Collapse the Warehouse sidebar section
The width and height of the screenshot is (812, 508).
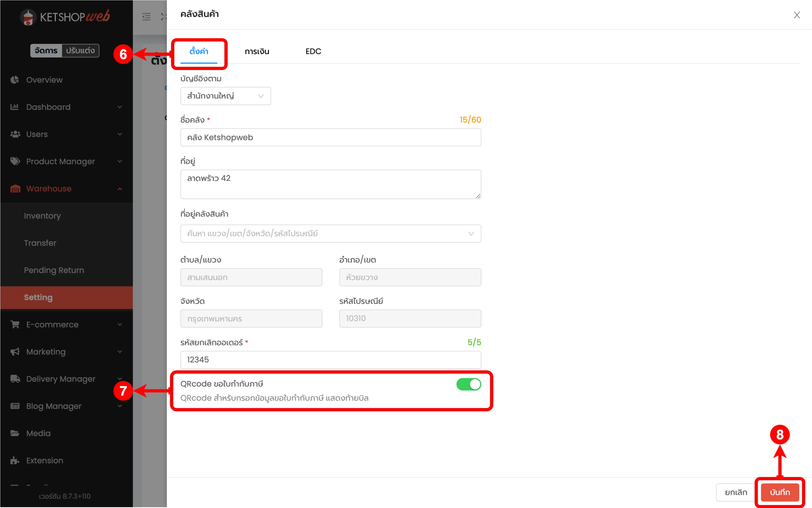(x=120, y=189)
